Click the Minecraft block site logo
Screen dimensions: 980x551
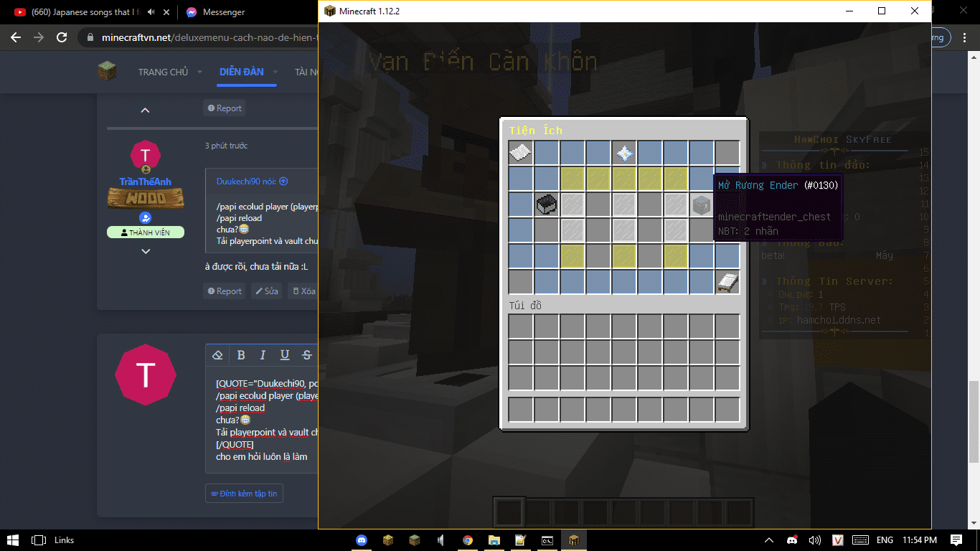coord(107,71)
